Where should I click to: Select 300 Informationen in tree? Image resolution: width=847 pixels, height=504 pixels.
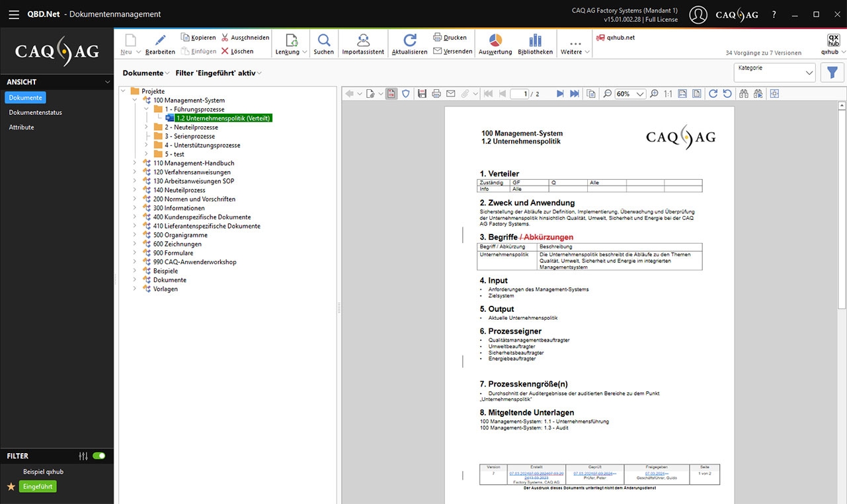[179, 208]
